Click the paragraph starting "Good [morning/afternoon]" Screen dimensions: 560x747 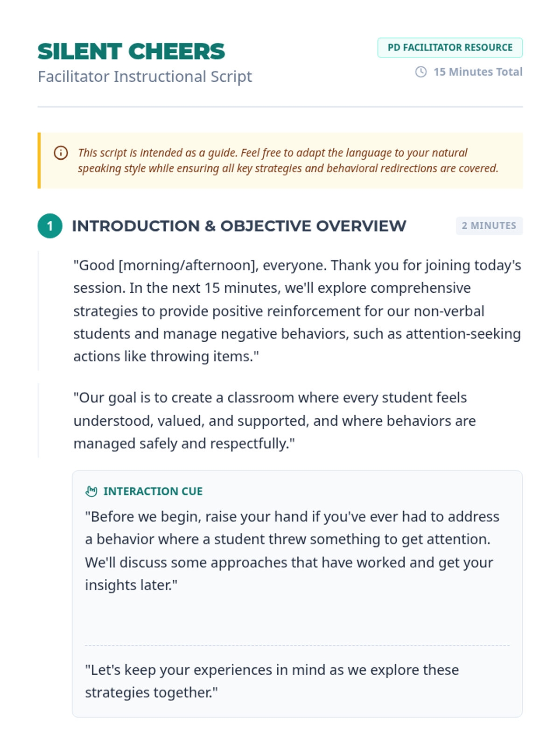pyautogui.click(x=297, y=311)
